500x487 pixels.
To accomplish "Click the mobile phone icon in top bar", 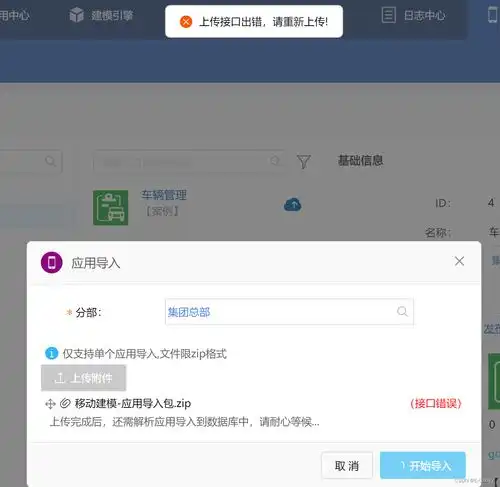I will [493, 15].
